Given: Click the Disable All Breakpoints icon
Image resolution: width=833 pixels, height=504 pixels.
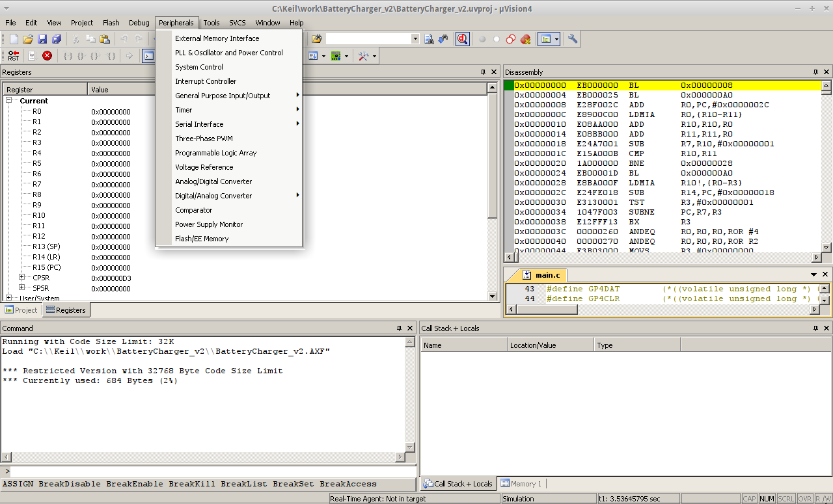Looking at the screenshot, I should pyautogui.click(x=511, y=39).
